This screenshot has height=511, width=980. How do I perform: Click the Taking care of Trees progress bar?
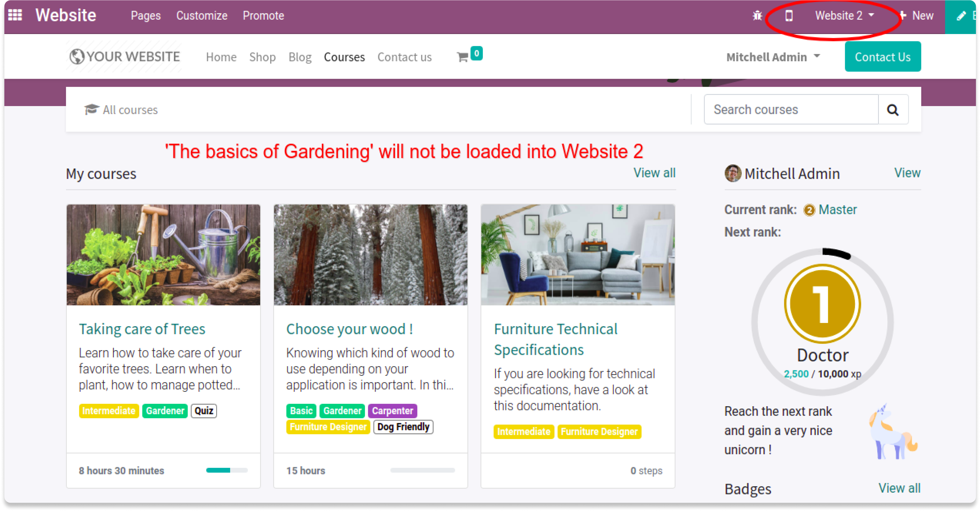click(227, 470)
